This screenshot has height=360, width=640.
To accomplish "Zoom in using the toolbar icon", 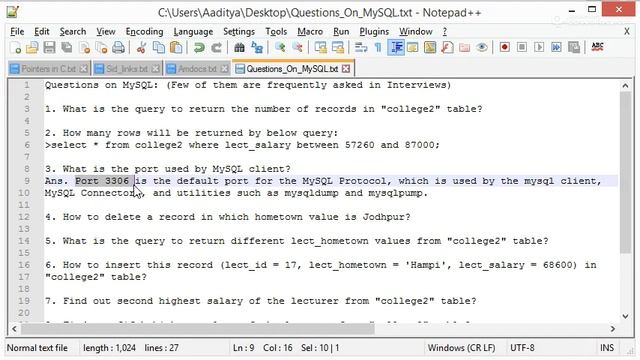I will click(x=280, y=48).
